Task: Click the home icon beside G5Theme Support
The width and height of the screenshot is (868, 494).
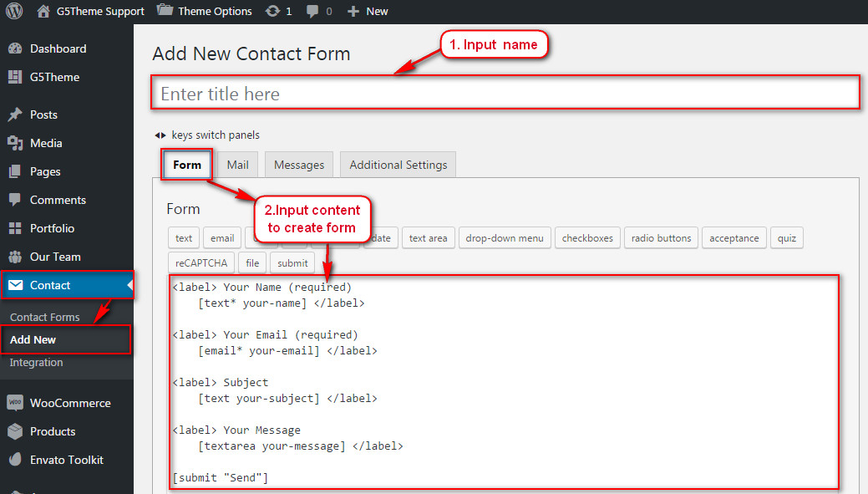Action: pos(43,11)
